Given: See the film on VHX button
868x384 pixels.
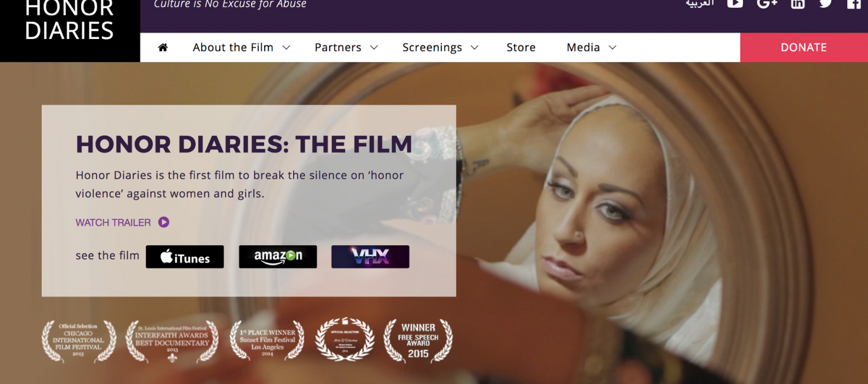Looking at the screenshot, I should 370,257.
